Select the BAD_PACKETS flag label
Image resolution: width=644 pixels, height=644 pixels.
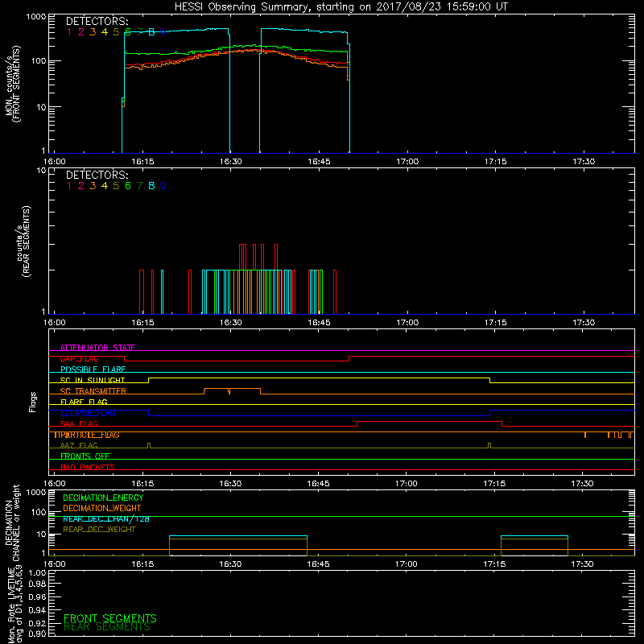click(x=88, y=468)
